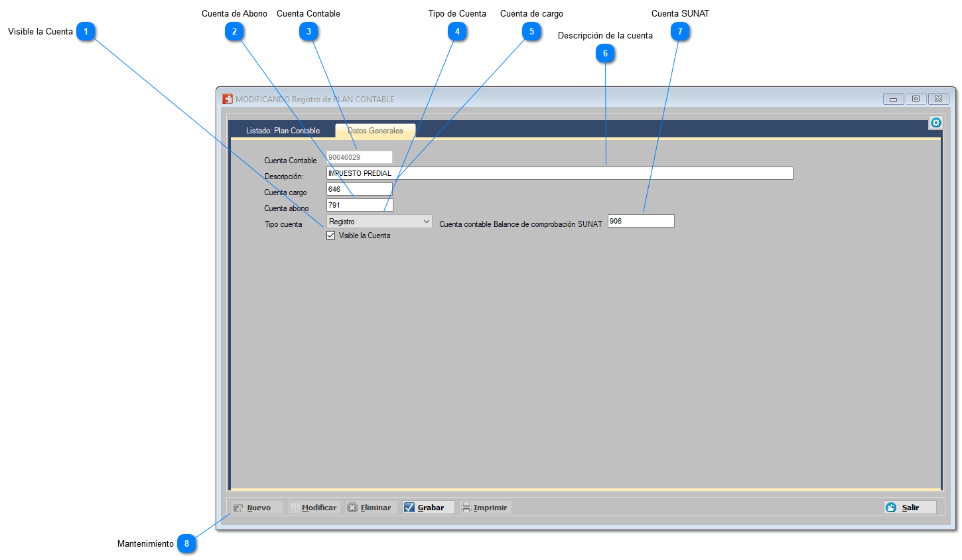Switch to Listado: Plan Contable tab
Viewport: 962px width, 560px height.
point(283,131)
